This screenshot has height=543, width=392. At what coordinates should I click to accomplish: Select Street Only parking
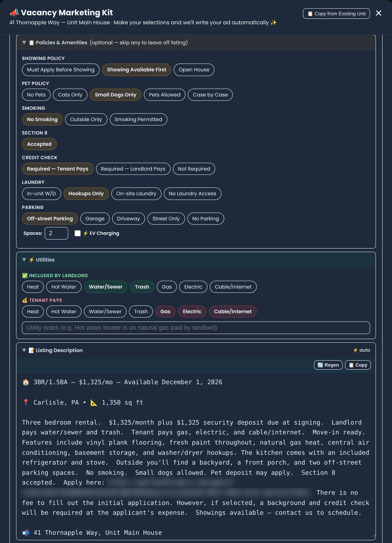coord(166,219)
